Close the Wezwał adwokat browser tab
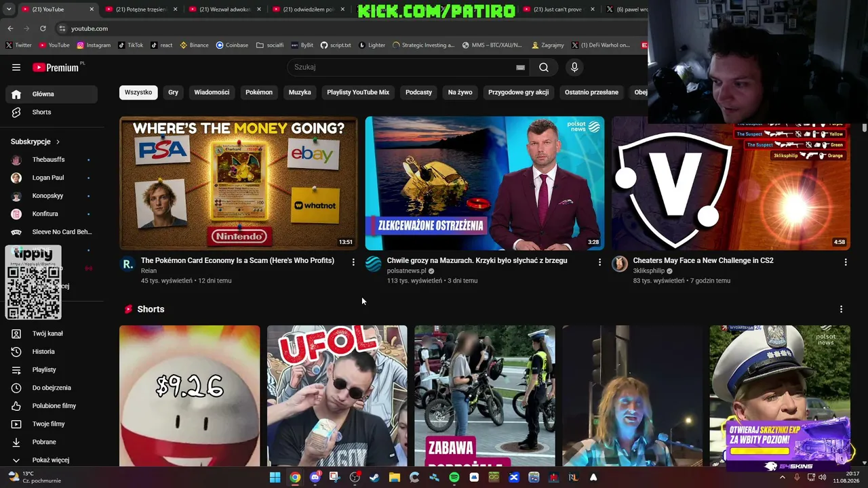This screenshot has width=868, height=488. coord(259,9)
